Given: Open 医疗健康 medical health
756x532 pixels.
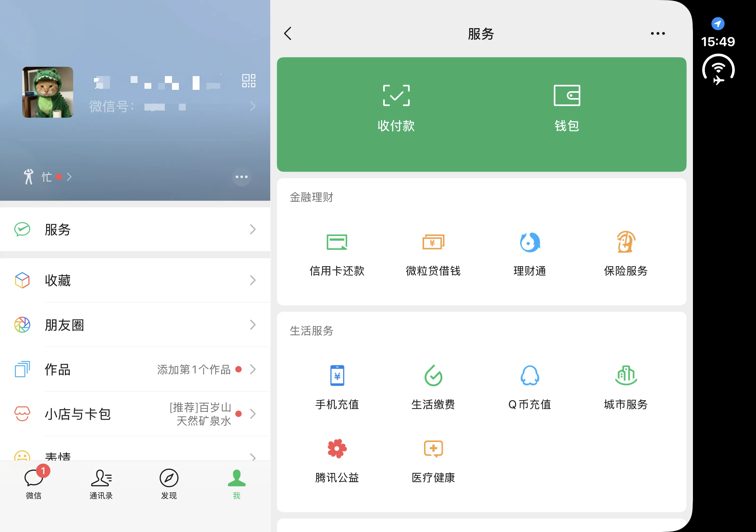Looking at the screenshot, I should tap(433, 461).
